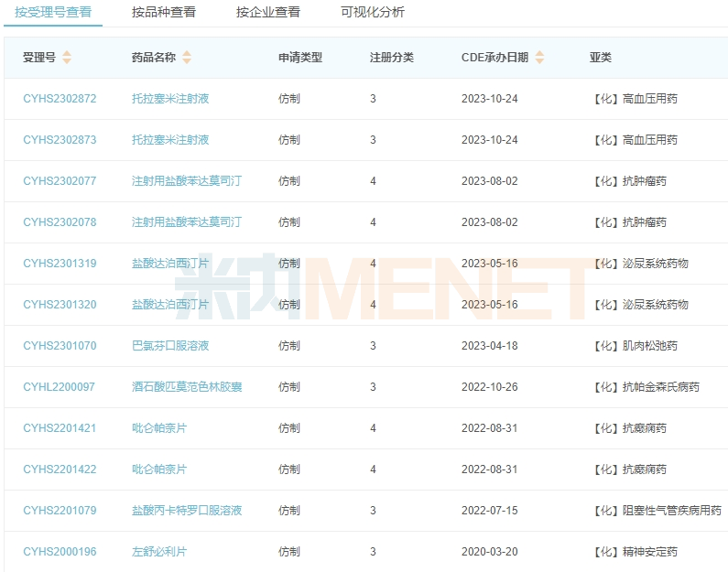
Task: Open the 按企业查看 tab
Action: pyautogui.click(x=267, y=12)
